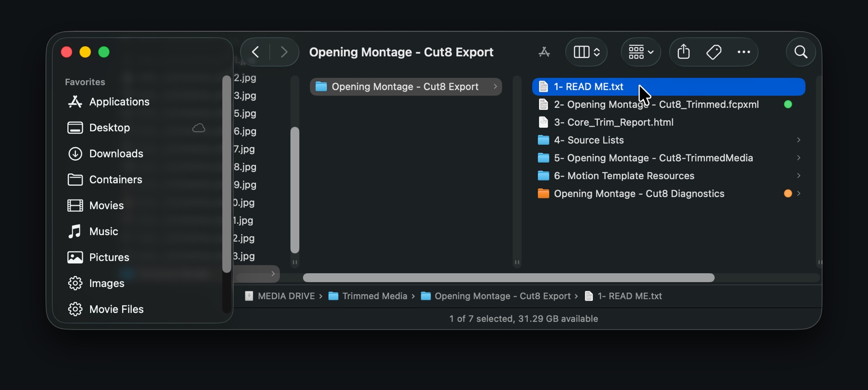Viewport: 868px width, 390px height.
Task: Open the More actions ellipsis menu
Action: [x=744, y=52]
